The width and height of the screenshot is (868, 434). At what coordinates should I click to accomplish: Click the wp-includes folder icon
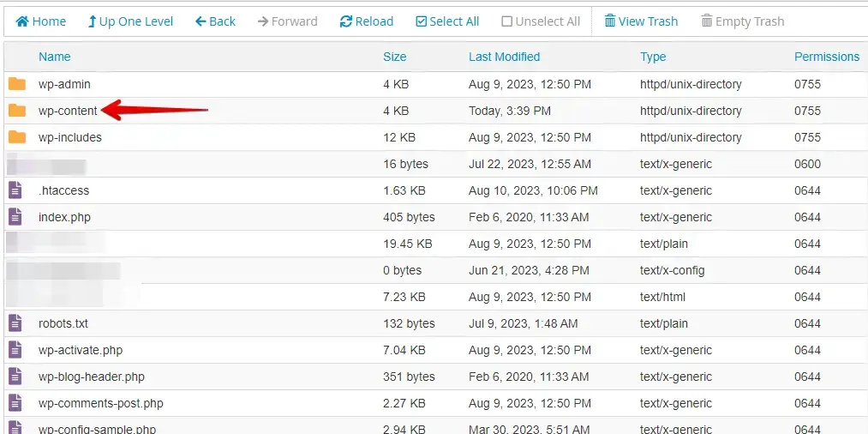tap(17, 137)
